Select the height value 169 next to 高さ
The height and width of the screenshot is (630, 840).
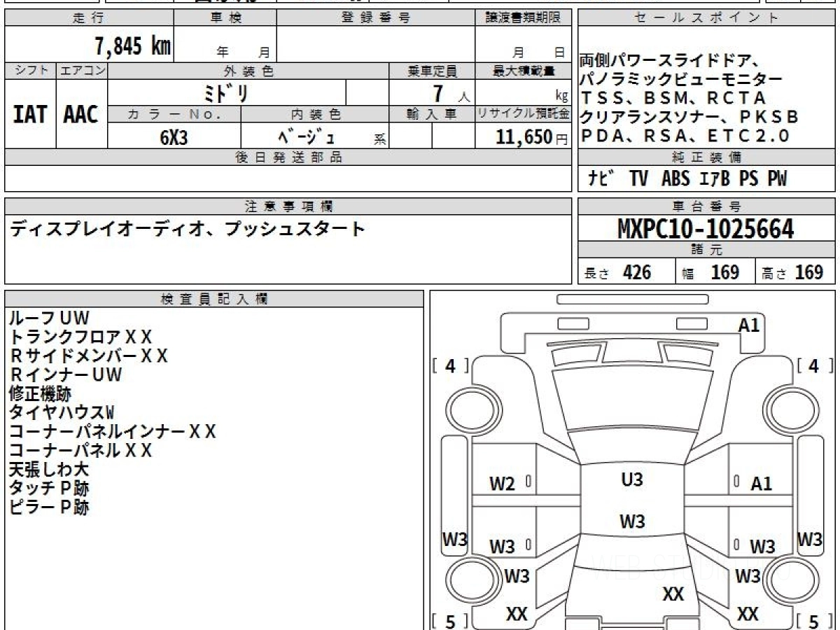(x=809, y=272)
